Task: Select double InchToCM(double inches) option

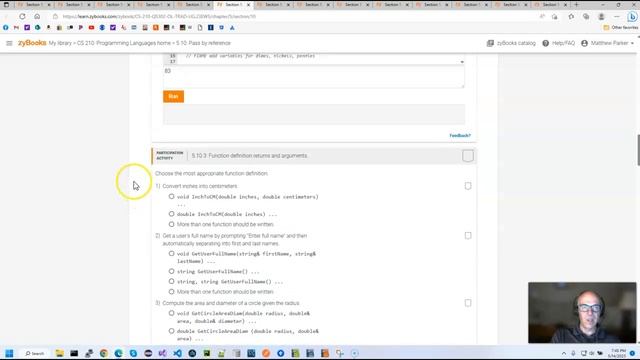Action: click(171, 214)
